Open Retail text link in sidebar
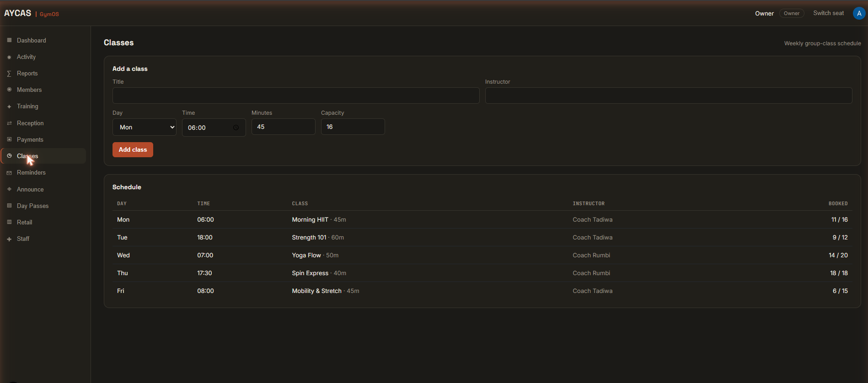Image resolution: width=868 pixels, height=383 pixels. pos(25,222)
